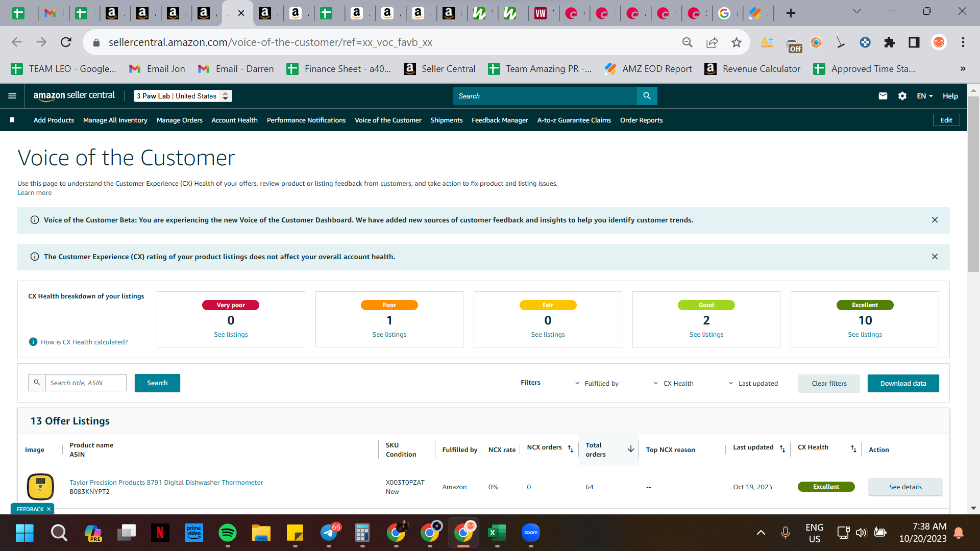Open Netflix from the taskbar
Screen dimensions: 980x551
click(x=160, y=533)
